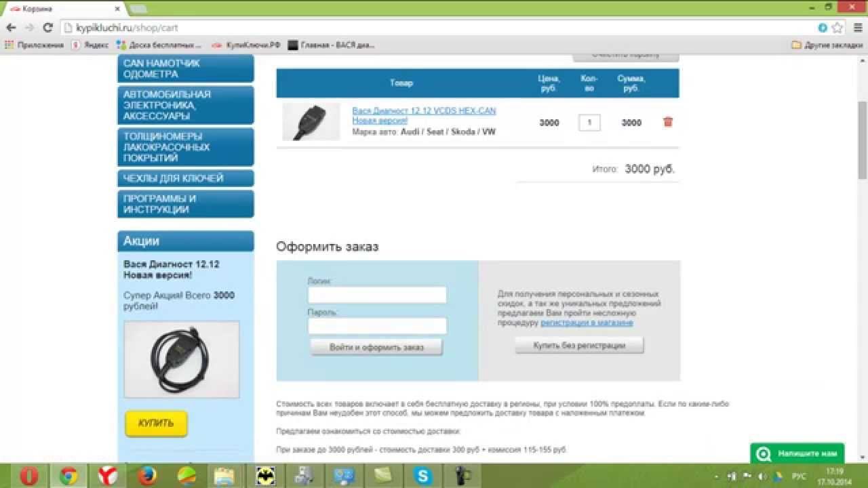Screen dimensions: 868x488
Task: Click the РУС language indicator
Action: coord(799,476)
